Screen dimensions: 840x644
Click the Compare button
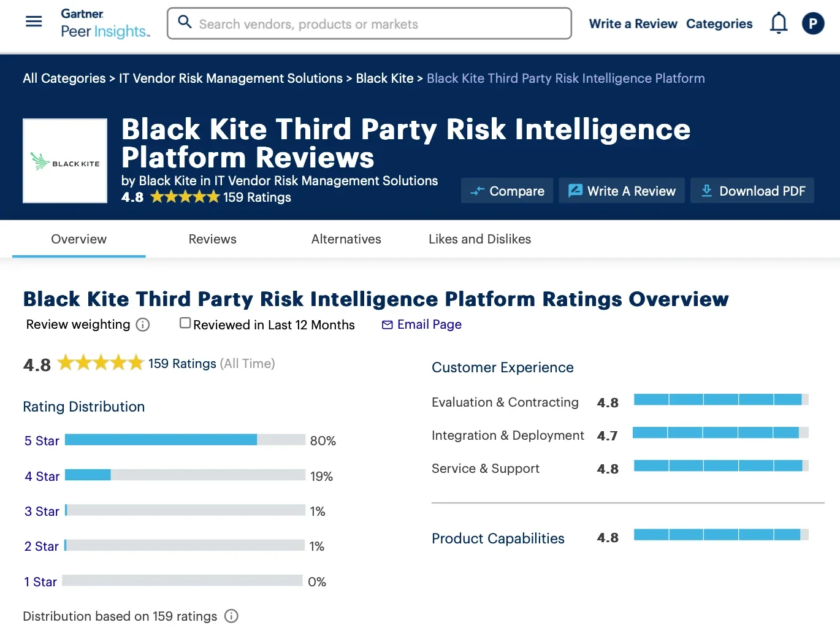coord(507,191)
